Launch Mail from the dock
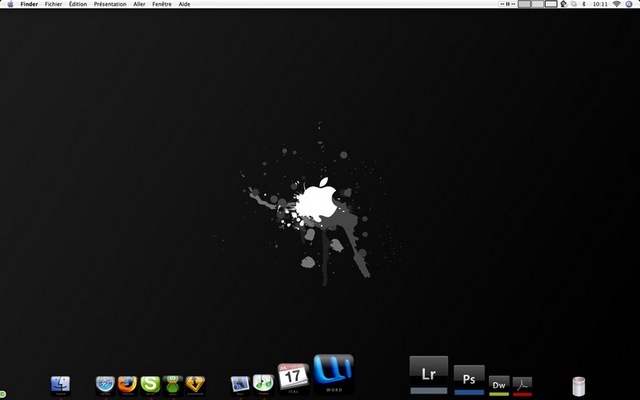This screenshot has width=640, height=400. (x=240, y=384)
